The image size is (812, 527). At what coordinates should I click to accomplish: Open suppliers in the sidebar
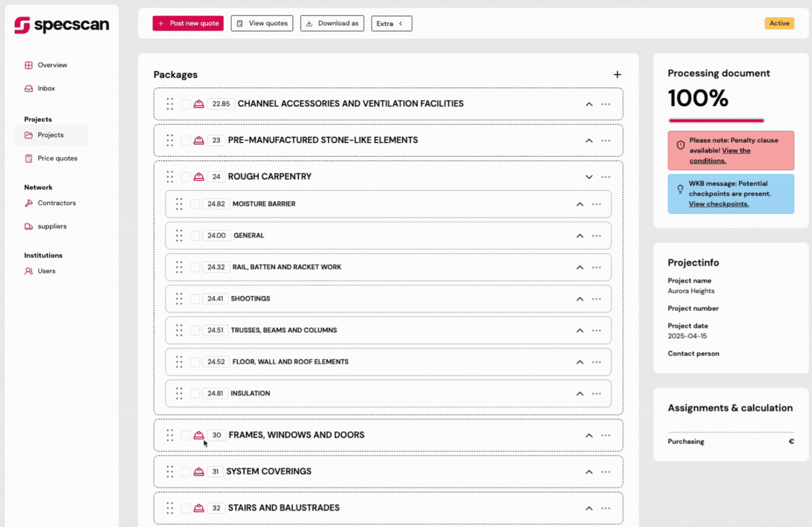click(x=46, y=226)
